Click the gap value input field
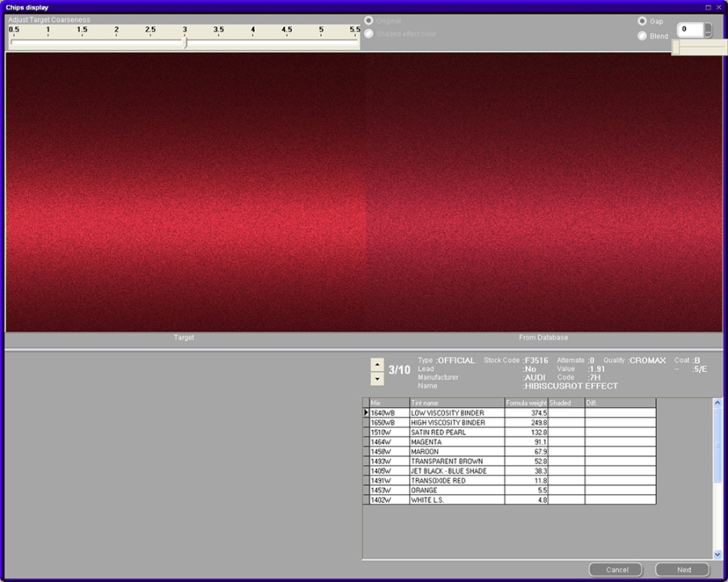 point(690,30)
